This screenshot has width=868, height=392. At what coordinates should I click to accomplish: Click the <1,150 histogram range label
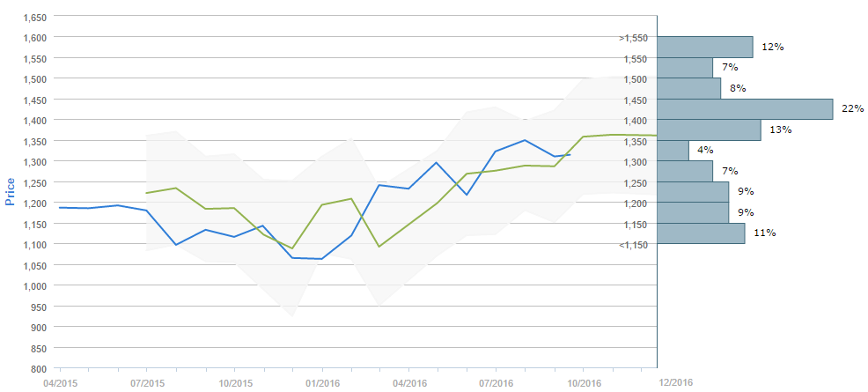(633, 245)
